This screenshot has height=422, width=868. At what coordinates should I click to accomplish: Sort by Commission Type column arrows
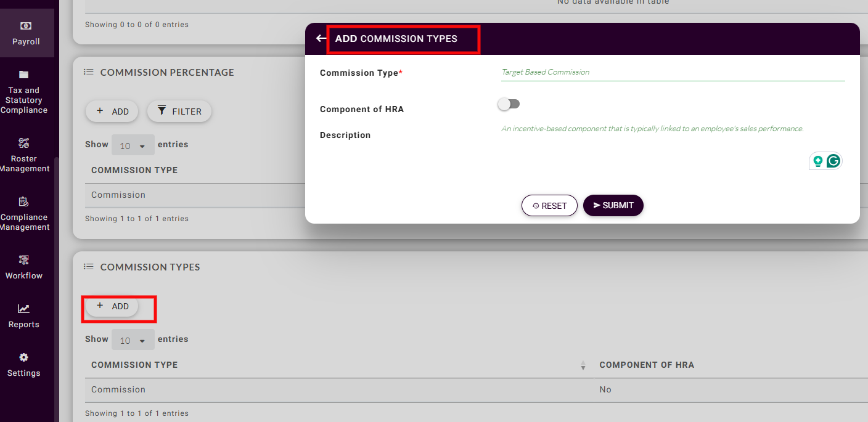coord(583,366)
